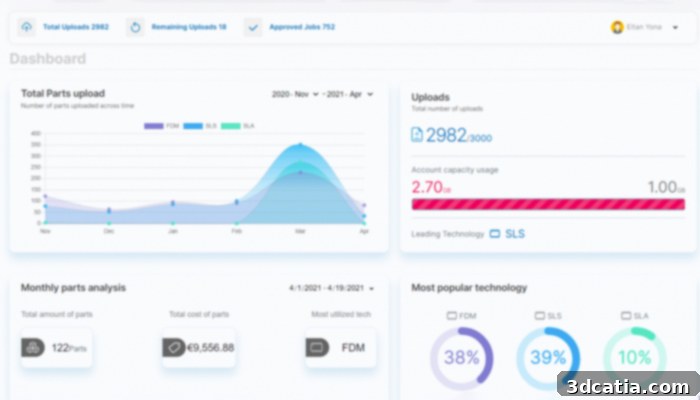
Task: Click the Approved Jobs checkmark icon
Action: (x=253, y=27)
